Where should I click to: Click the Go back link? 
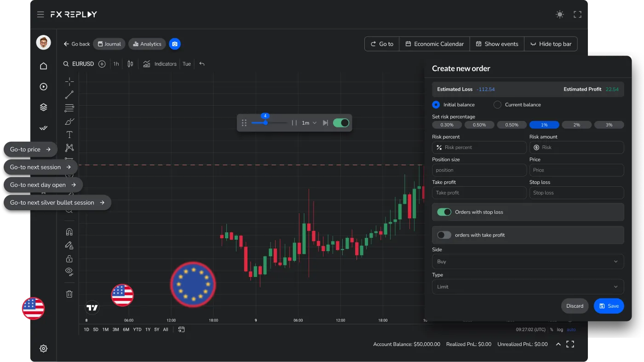click(x=77, y=44)
